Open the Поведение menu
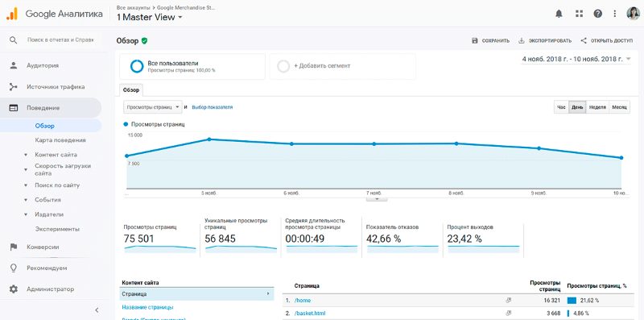The width and height of the screenshot is (644, 320). click(x=43, y=108)
